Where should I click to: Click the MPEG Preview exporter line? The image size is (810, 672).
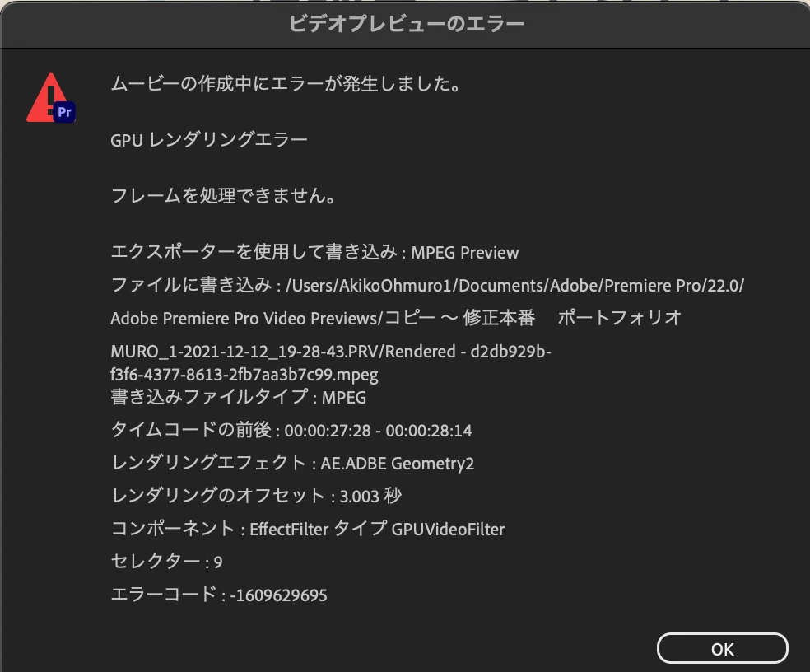click(314, 252)
